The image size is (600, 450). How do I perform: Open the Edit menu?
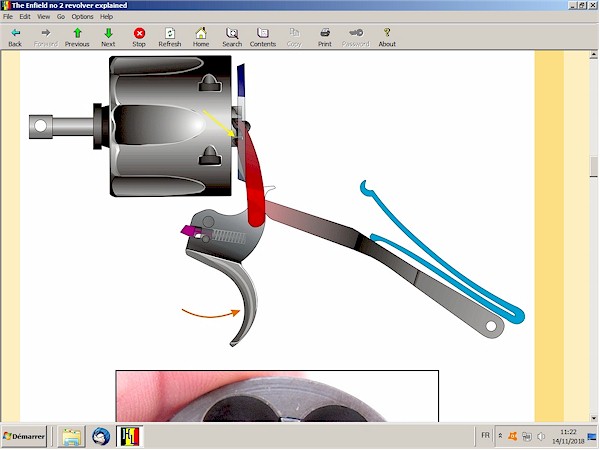pyautogui.click(x=25, y=16)
